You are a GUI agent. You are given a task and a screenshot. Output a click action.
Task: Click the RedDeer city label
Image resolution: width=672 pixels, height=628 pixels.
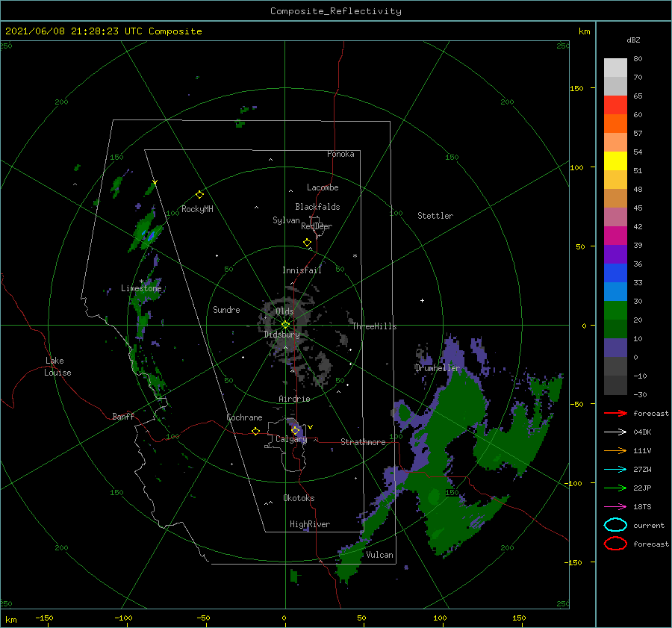click(x=317, y=226)
